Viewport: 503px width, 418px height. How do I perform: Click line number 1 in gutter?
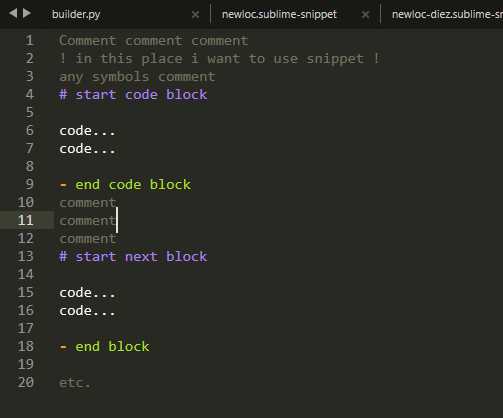pyautogui.click(x=30, y=40)
